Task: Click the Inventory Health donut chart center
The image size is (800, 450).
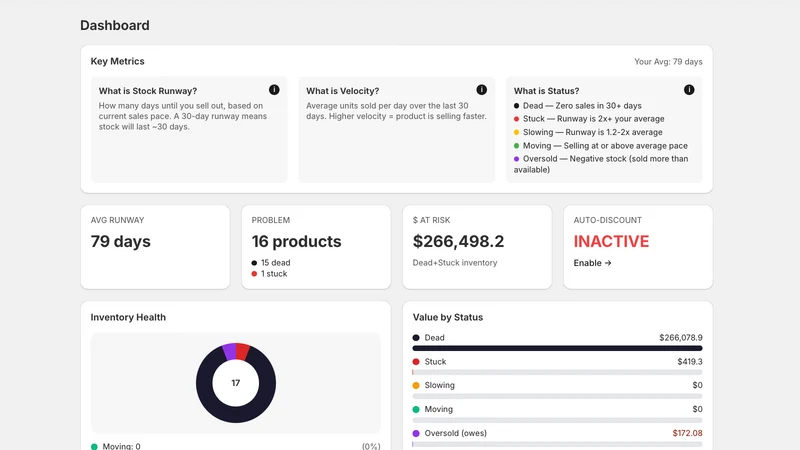Action: [x=236, y=383]
